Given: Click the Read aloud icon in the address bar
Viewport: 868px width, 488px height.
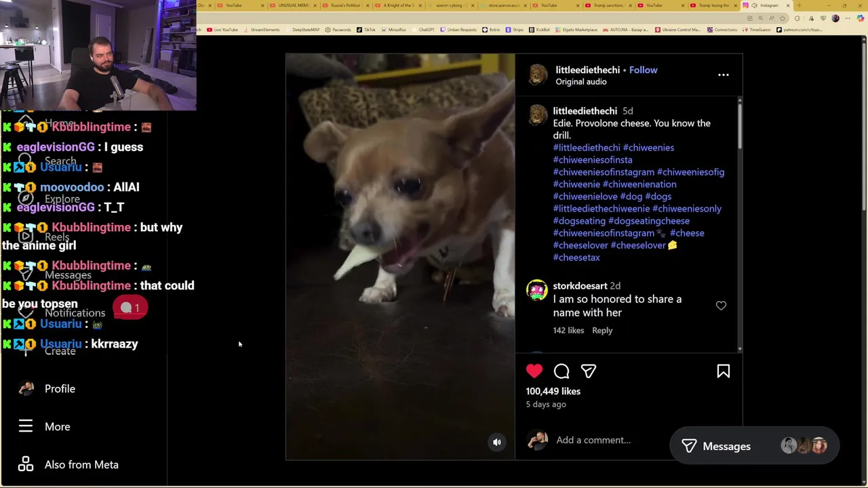Looking at the screenshot, I should click(x=772, y=18).
